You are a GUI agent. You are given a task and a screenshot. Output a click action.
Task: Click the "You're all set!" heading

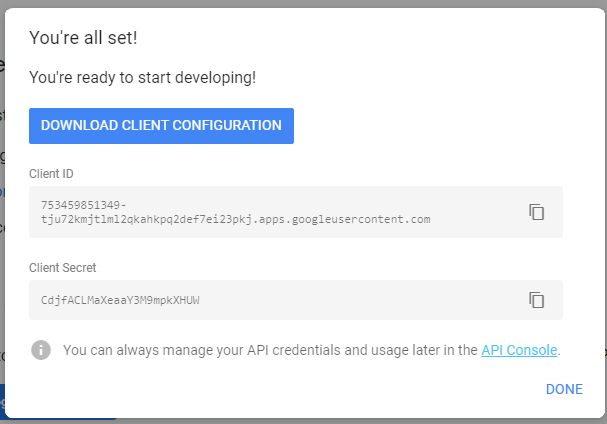point(84,38)
